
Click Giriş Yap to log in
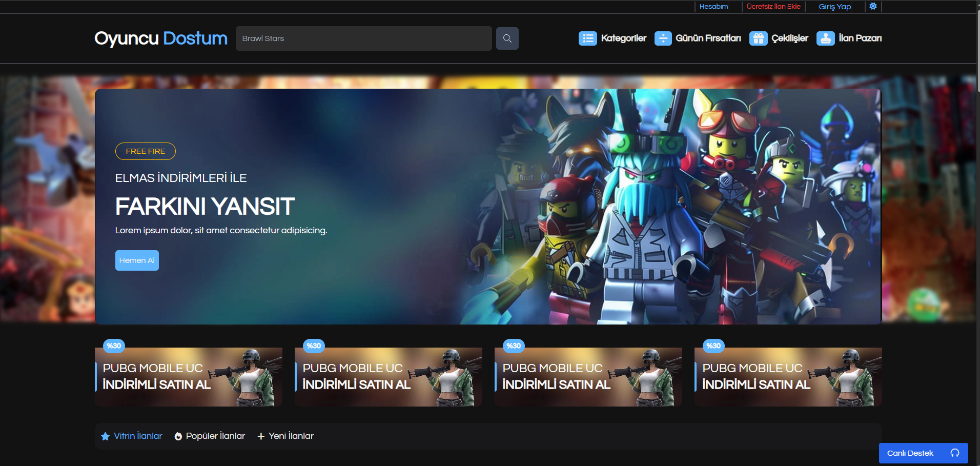pyautogui.click(x=834, y=7)
